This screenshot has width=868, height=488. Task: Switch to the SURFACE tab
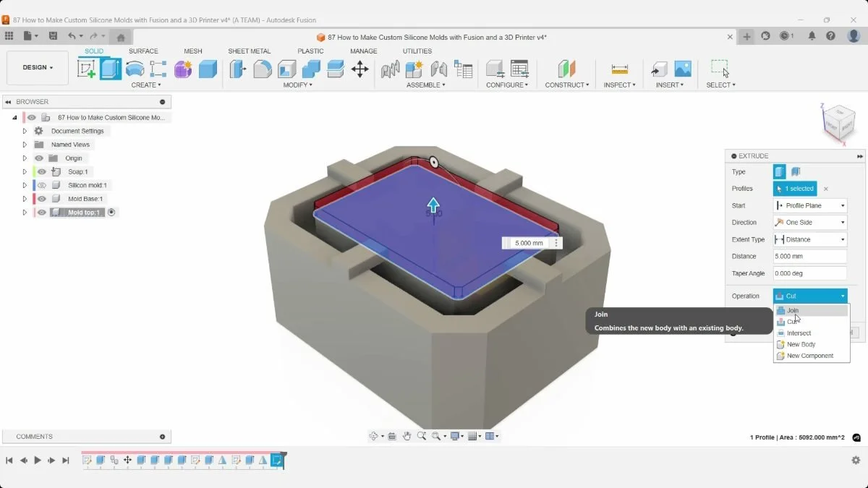click(143, 51)
